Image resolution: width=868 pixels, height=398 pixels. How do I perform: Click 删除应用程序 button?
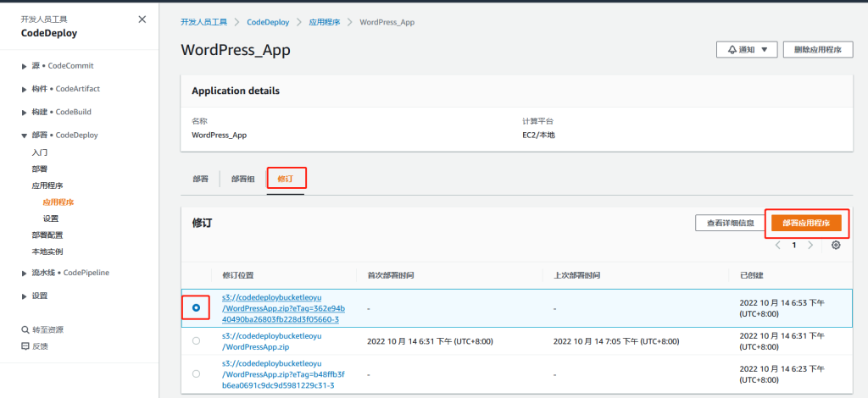(817, 50)
